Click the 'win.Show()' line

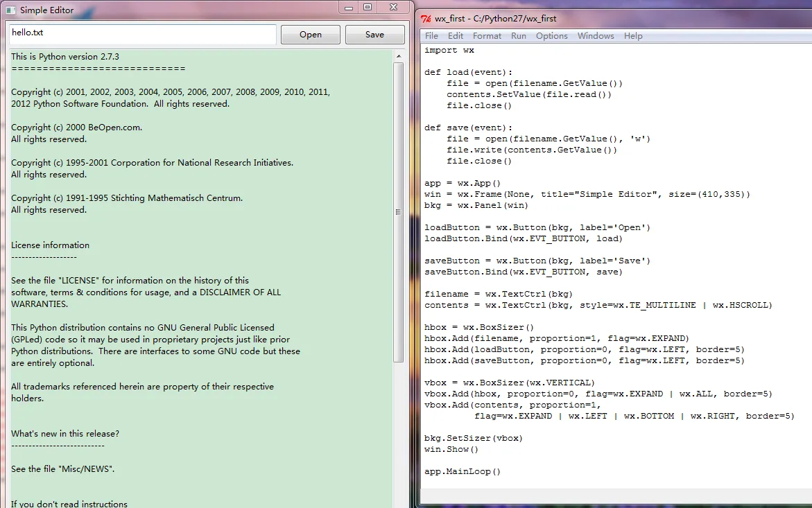(451, 450)
